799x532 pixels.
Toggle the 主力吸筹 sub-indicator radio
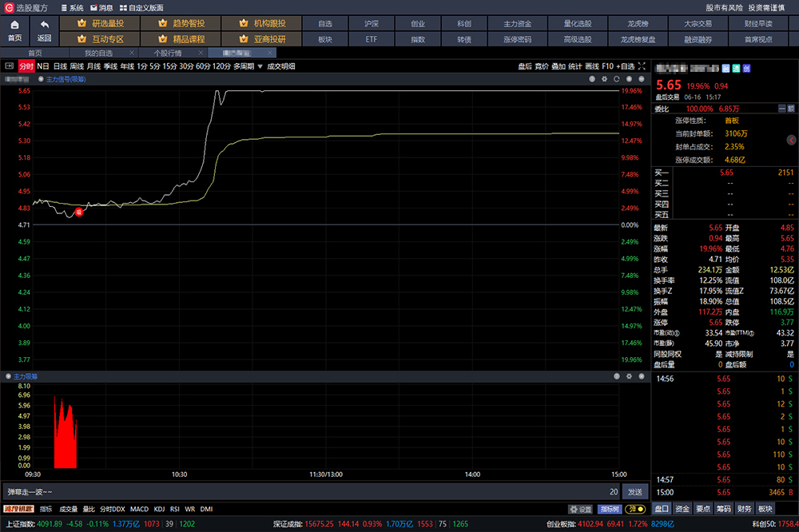[x=8, y=376]
